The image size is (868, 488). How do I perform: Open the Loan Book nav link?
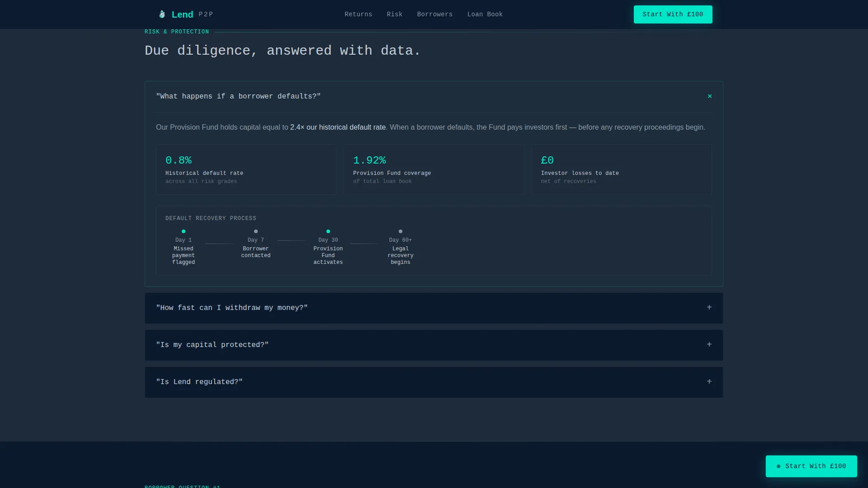[485, 14]
